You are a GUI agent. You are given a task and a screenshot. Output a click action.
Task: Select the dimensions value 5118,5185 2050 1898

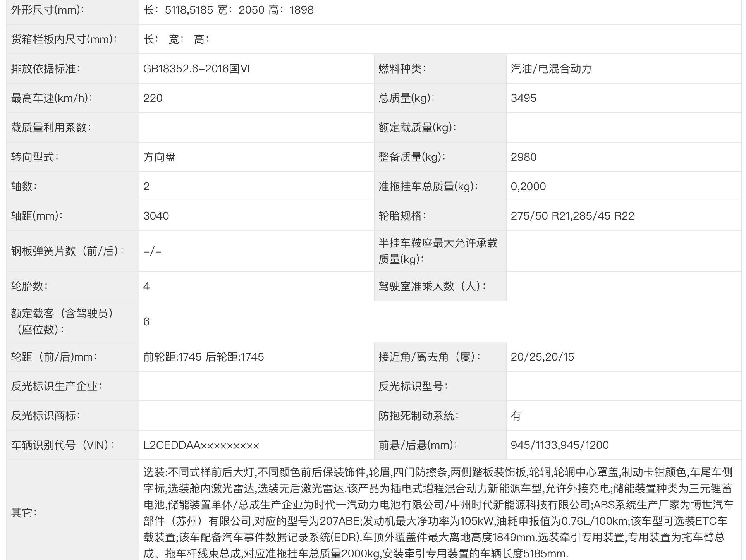coord(229,10)
